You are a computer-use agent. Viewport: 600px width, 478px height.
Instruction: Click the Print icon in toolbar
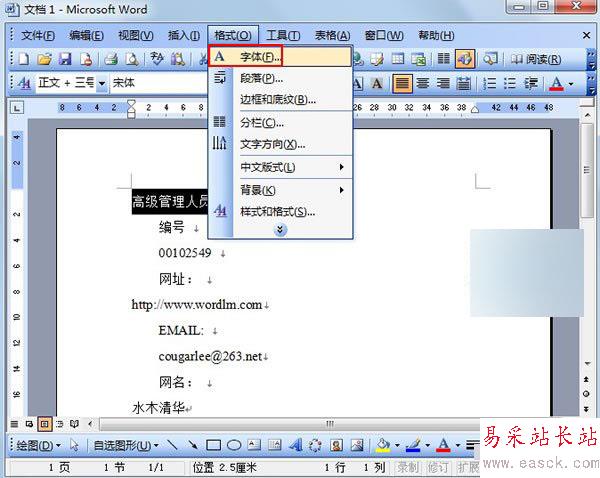click(111, 59)
